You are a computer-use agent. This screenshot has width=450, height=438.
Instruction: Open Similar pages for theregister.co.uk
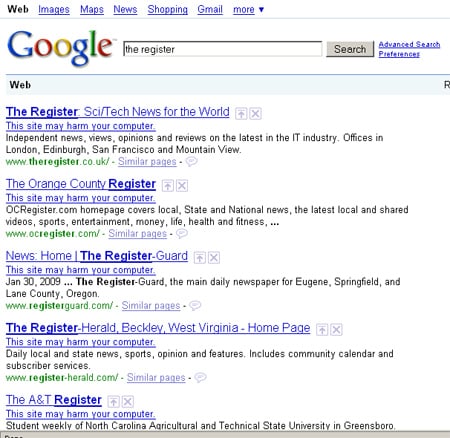click(147, 162)
